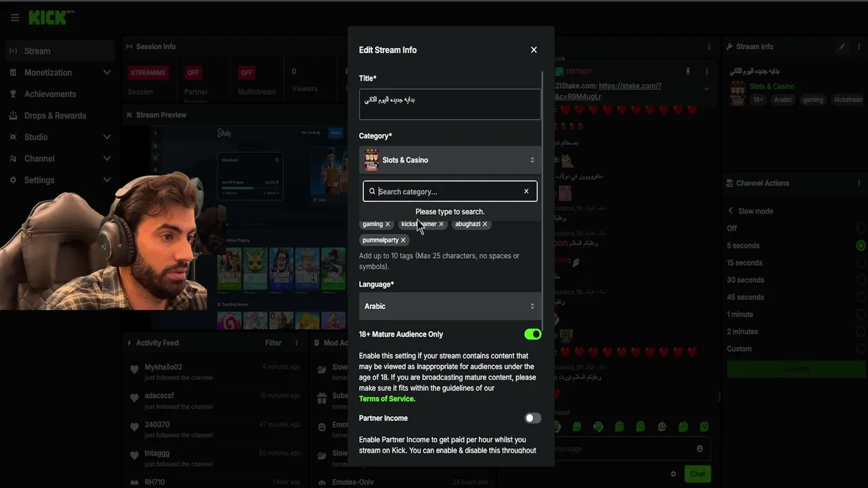
Task: Select 30 seconds slow mode option
Action: (861, 280)
